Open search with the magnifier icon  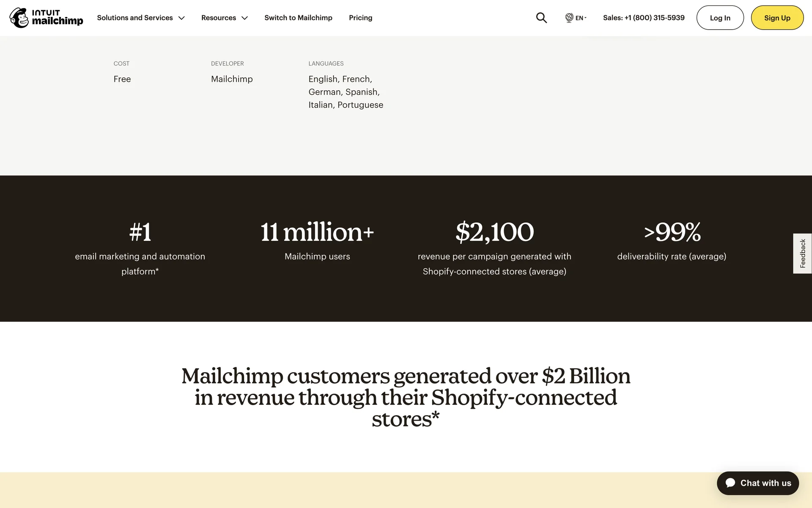click(541, 18)
